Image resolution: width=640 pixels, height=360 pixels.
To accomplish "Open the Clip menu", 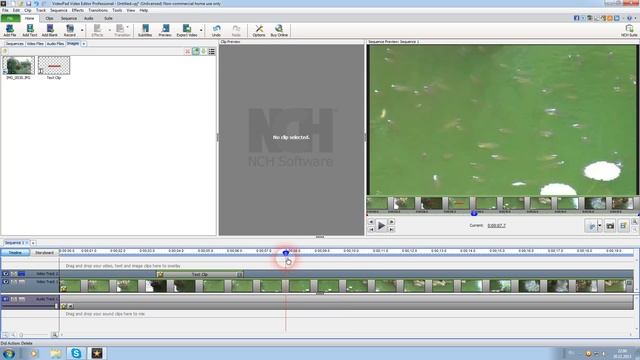I will (x=28, y=10).
